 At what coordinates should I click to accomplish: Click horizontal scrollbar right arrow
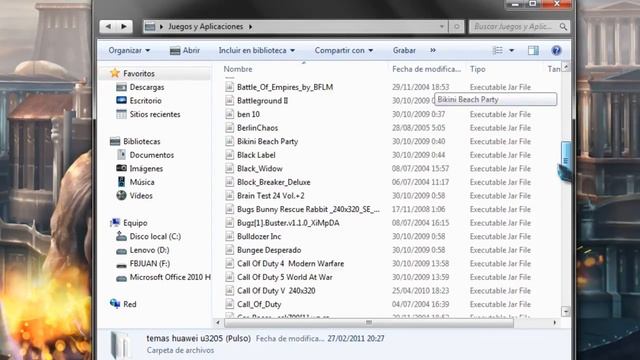click(x=554, y=322)
